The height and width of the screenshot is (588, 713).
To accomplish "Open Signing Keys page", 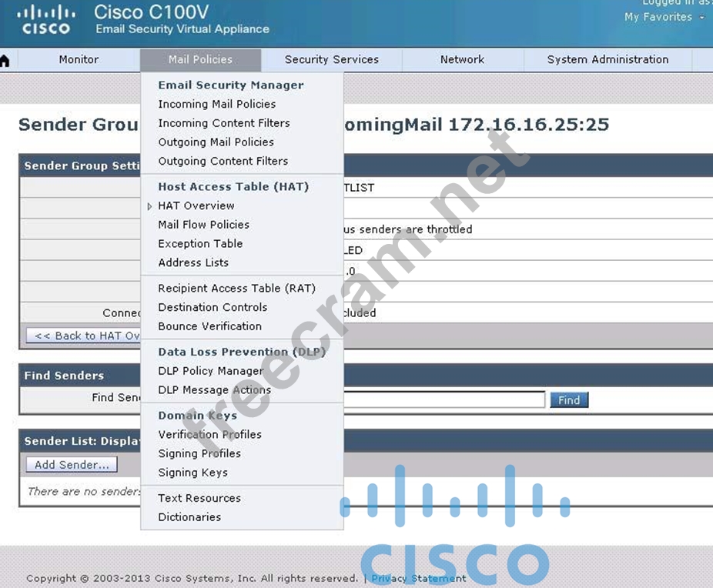I will [192, 473].
